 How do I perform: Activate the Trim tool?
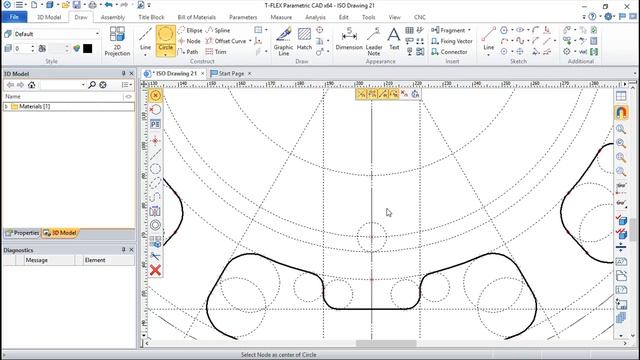click(216, 52)
